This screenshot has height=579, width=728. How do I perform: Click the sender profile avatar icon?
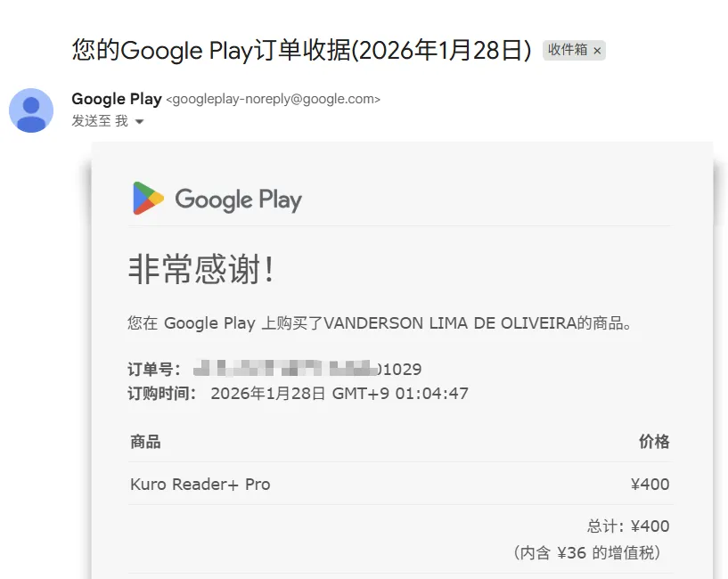click(x=31, y=110)
